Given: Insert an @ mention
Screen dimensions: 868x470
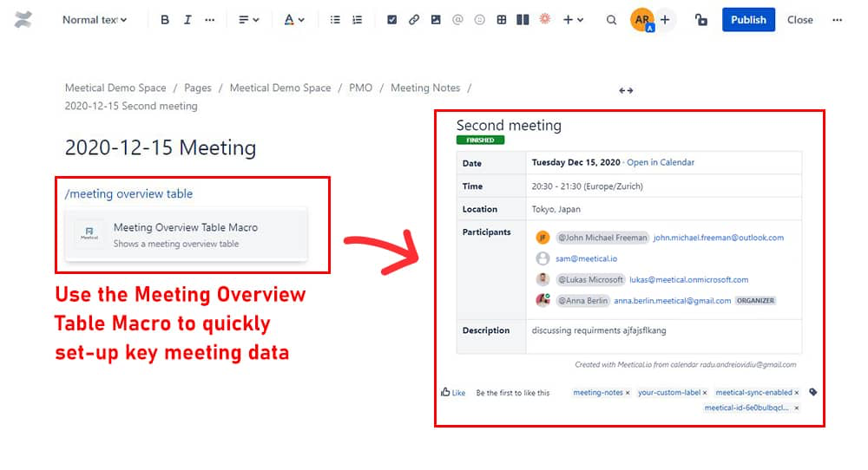Looking at the screenshot, I should (x=457, y=20).
